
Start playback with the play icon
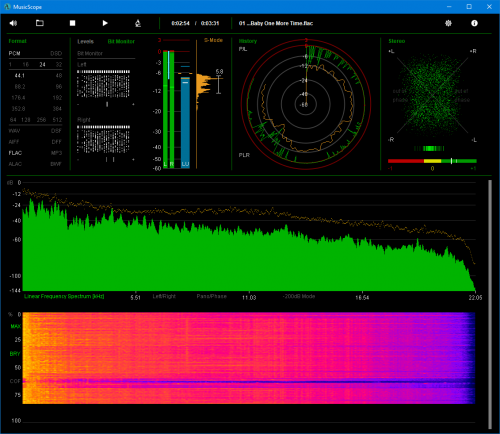[x=105, y=23]
